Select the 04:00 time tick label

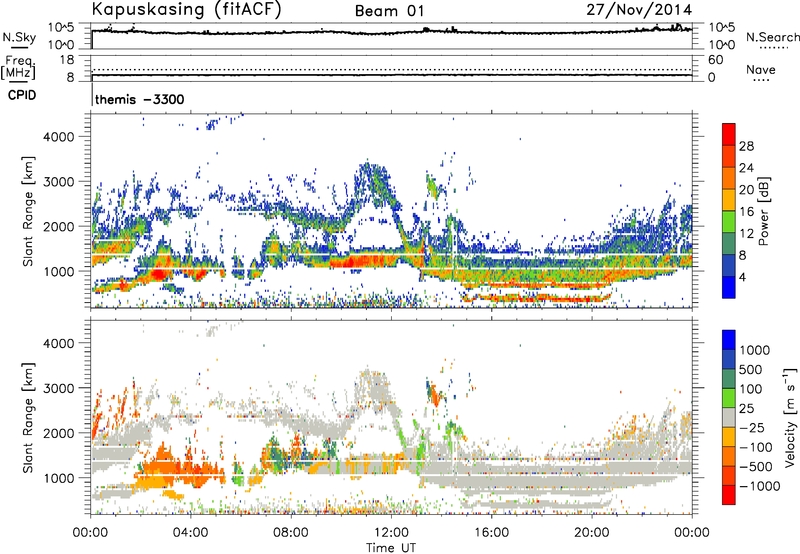(190, 533)
